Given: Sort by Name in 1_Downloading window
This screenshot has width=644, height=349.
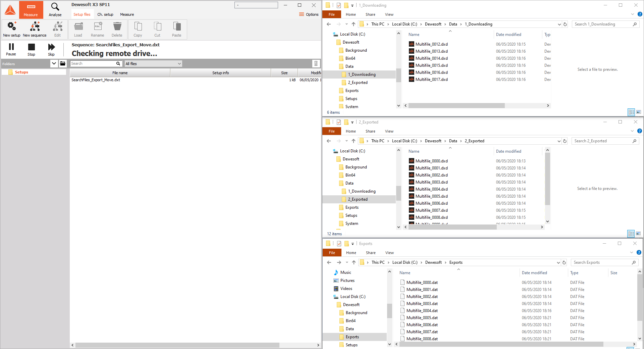Looking at the screenshot, I should (x=414, y=35).
